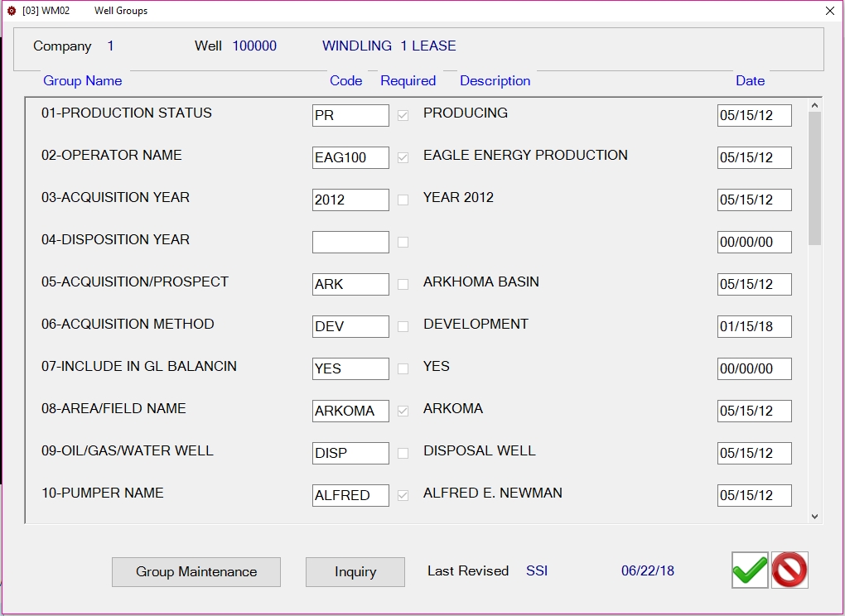Viewport: 845px width, 616px height.
Task: Toggle Required checkbox for Oil/Gas/Water Well
Action: pos(403,454)
